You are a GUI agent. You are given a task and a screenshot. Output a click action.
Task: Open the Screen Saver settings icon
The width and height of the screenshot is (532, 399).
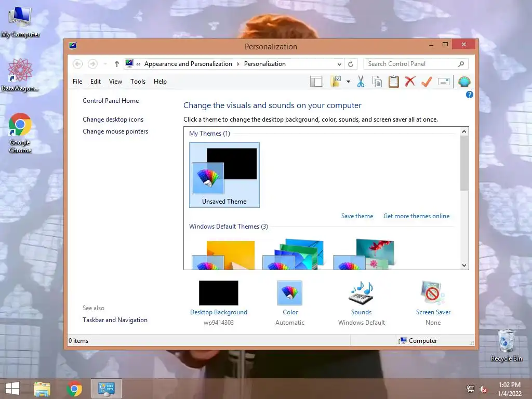tap(433, 293)
